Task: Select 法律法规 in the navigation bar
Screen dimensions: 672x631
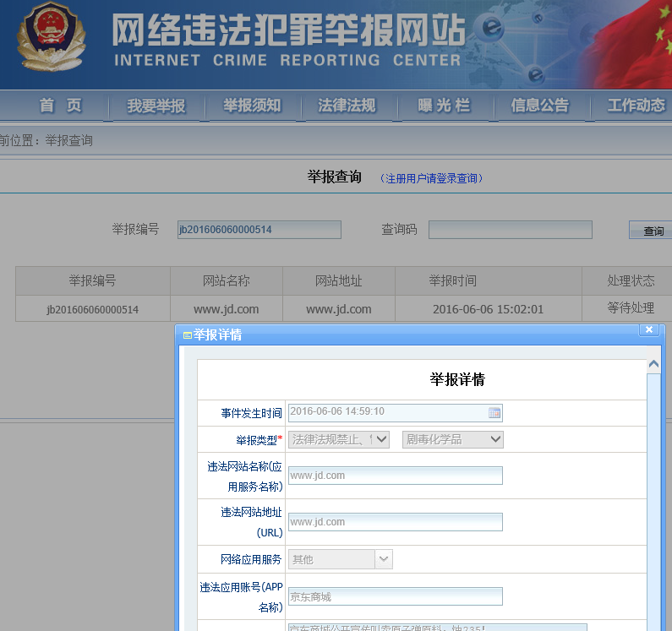Action: pyautogui.click(x=347, y=106)
